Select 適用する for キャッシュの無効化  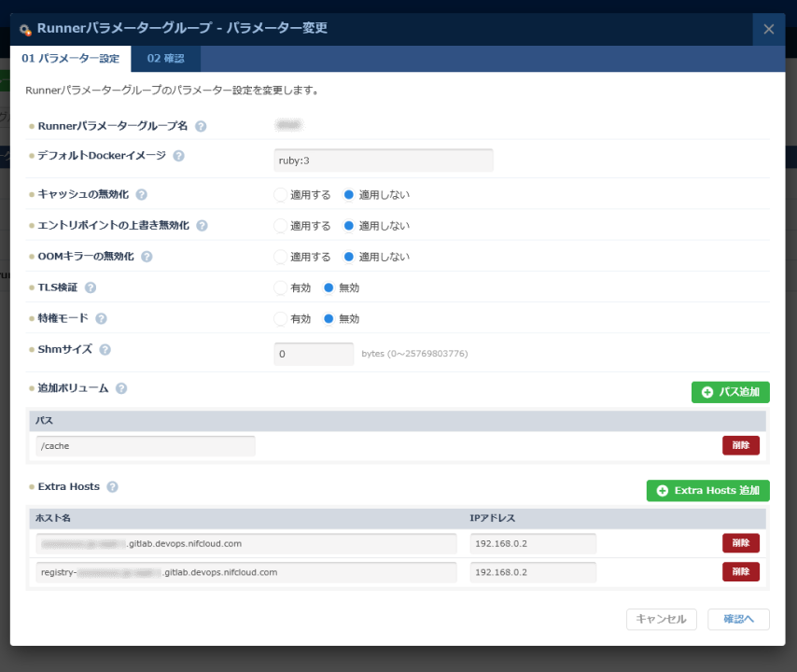pos(280,195)
